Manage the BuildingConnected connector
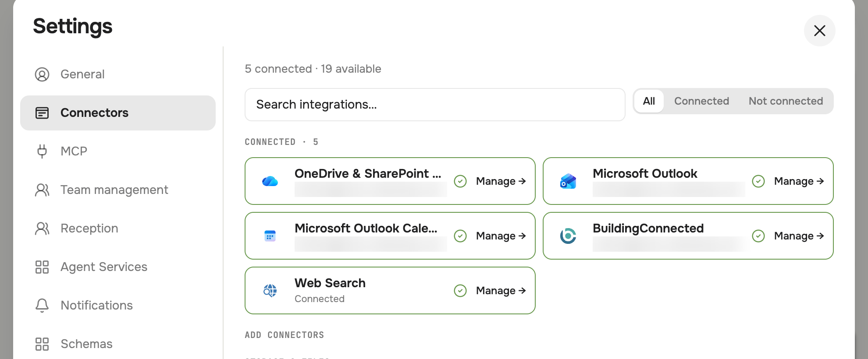Screen dimensions: 868x359 (x=799, y=236)
